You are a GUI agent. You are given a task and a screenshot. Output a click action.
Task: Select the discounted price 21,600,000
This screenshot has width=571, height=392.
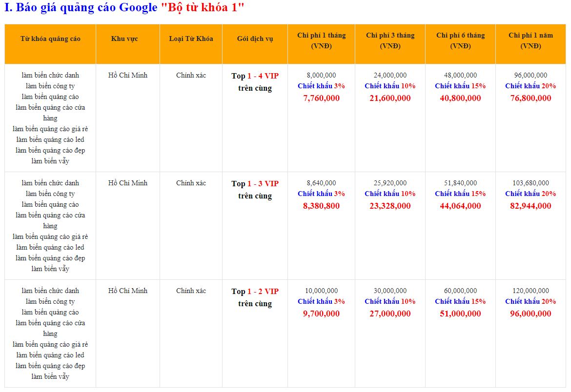point(390,98)
